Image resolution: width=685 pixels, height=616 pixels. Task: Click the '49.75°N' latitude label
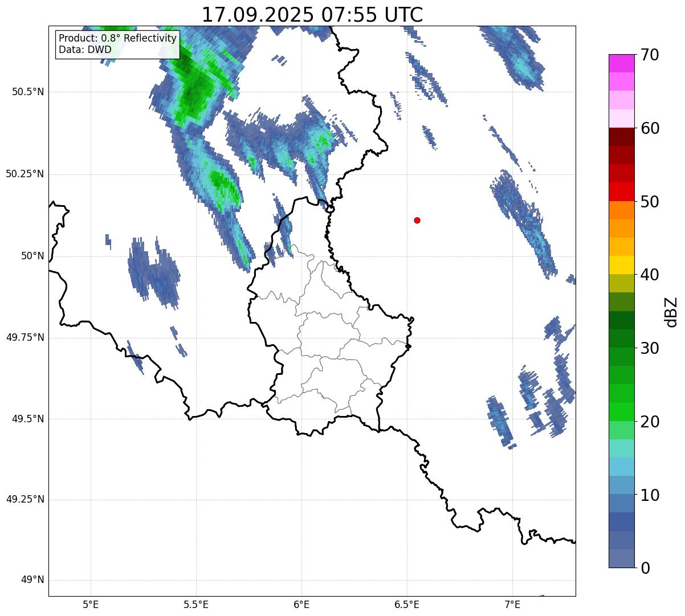pos(25,337)
